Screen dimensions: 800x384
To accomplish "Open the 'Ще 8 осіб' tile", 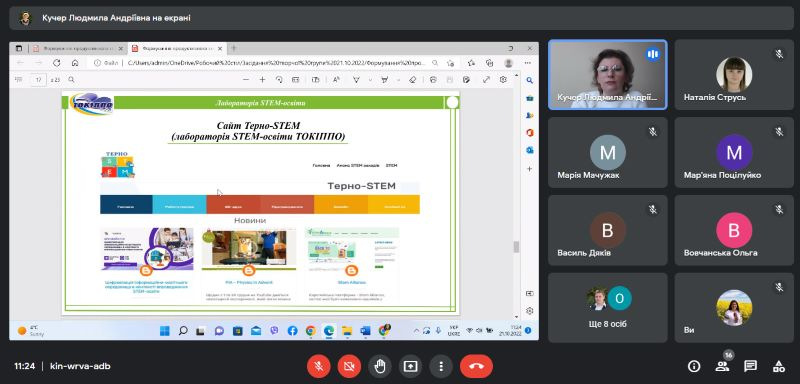I will point(607,308).
